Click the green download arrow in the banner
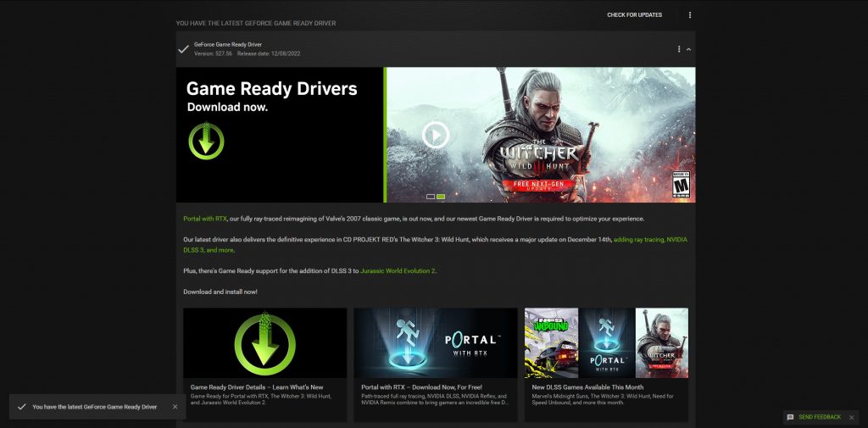Image resolution: width=868 pixels, height=428 pixels. 206,141
